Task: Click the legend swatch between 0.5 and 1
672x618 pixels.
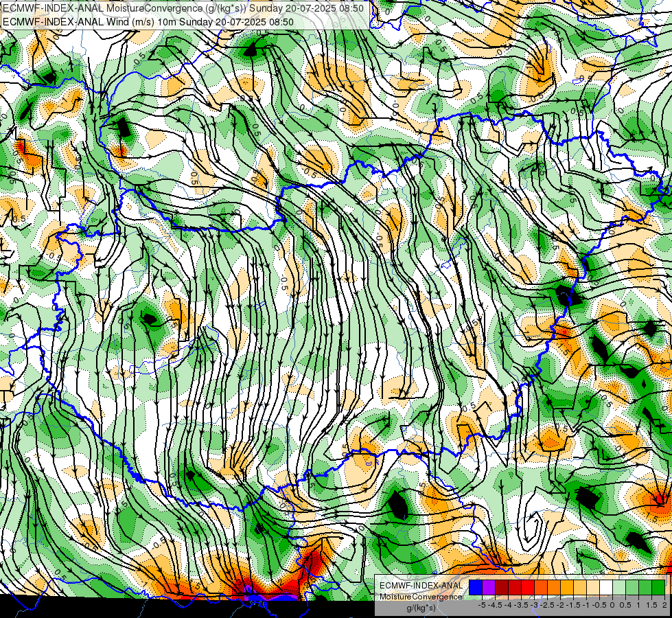Action: (632, 588)
